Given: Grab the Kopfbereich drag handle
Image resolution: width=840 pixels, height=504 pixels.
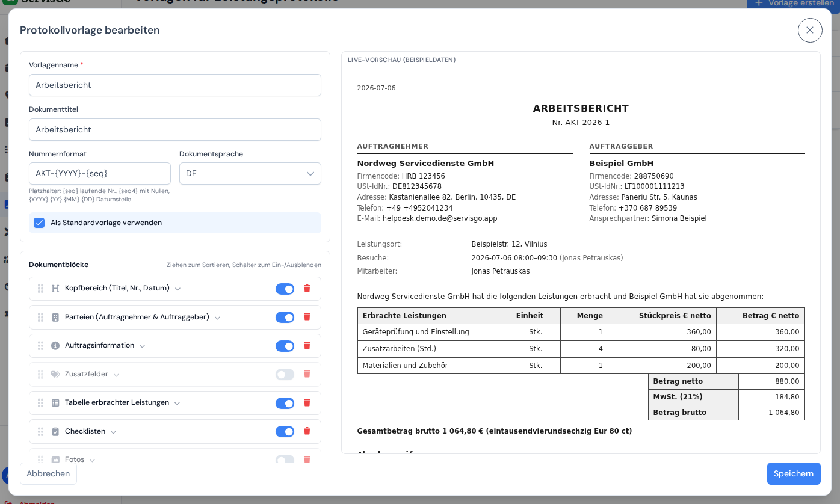Looking at the screenshot, I should (x=40, y=289).
